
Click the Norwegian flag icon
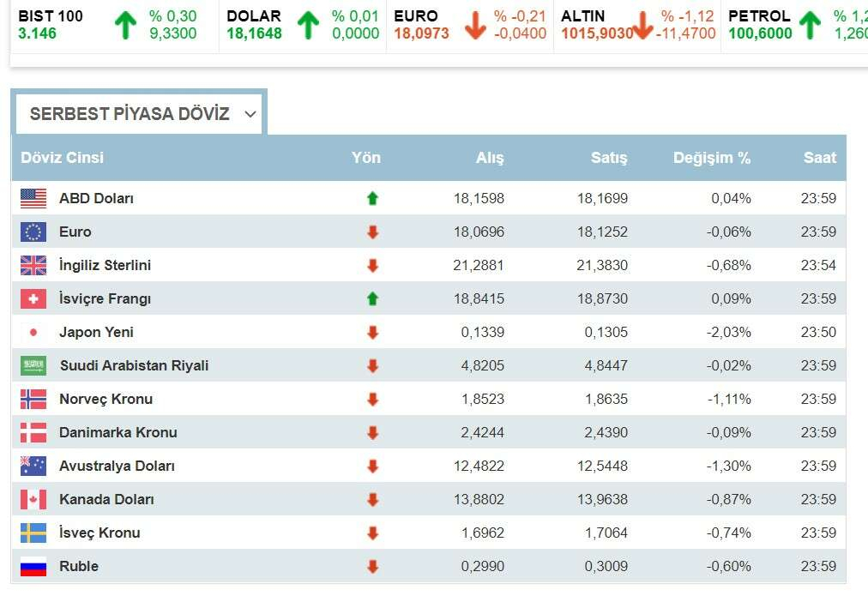pos(33,400)
